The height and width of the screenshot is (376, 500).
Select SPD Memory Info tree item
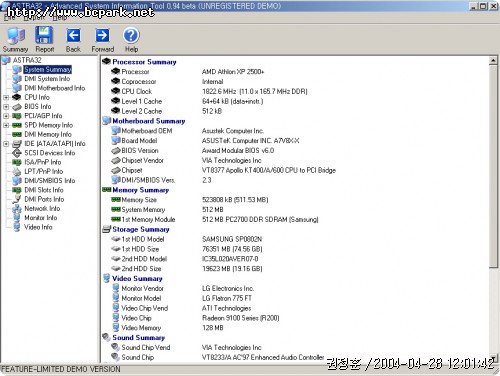click(x=48, y=125)
